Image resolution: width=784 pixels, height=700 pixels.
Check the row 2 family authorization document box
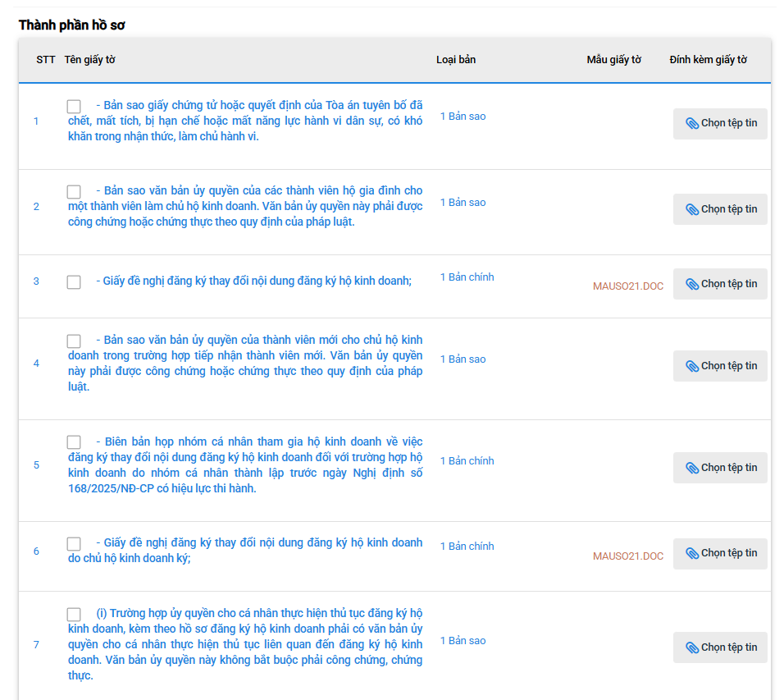tap(74, 192)
